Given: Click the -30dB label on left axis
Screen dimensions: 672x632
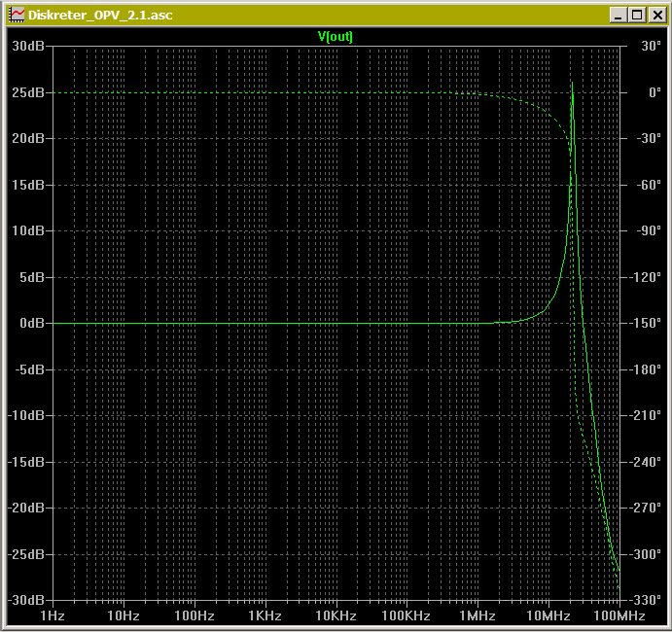Looking at the screenshot, I should (25, 600).
